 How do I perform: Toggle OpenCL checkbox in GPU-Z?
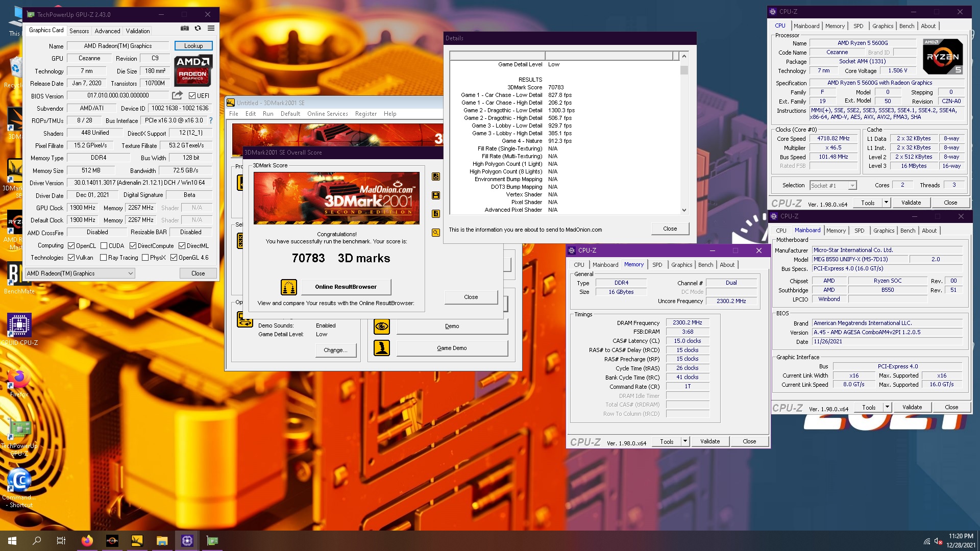[x=71, y=245]
